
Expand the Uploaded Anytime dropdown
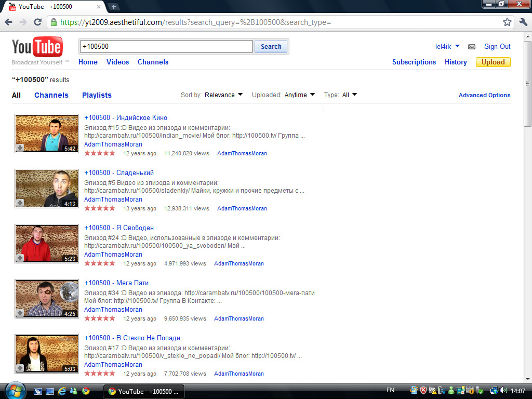(299, 95)
